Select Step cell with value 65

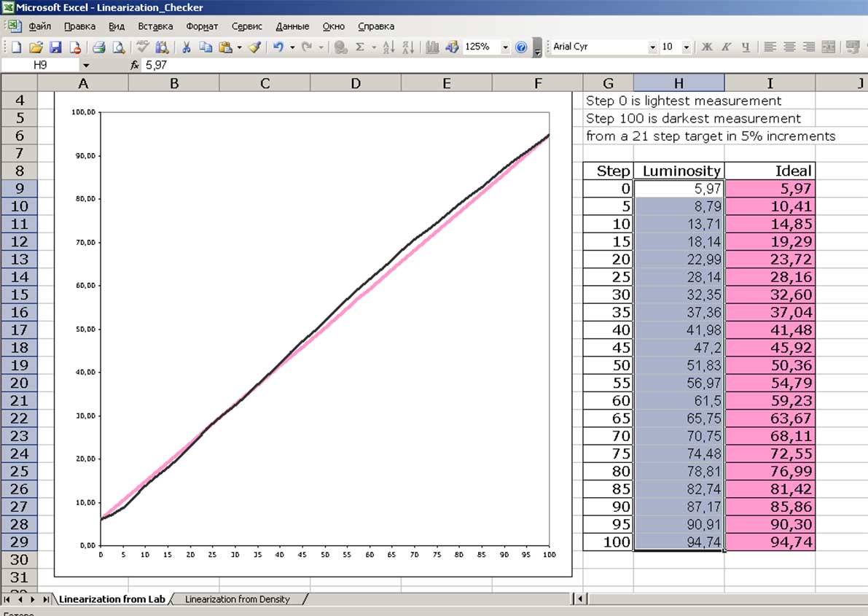[608, 418]
